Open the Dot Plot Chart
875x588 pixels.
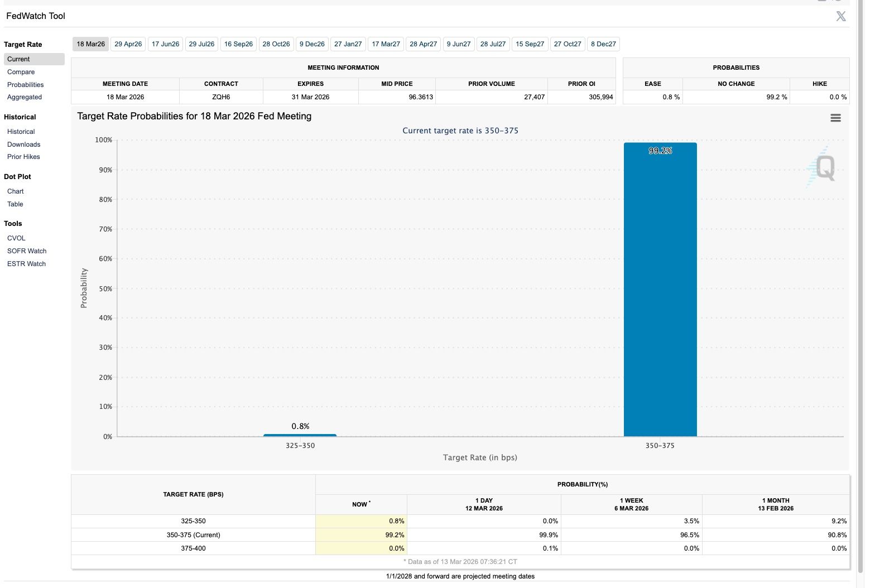(16, 191)
